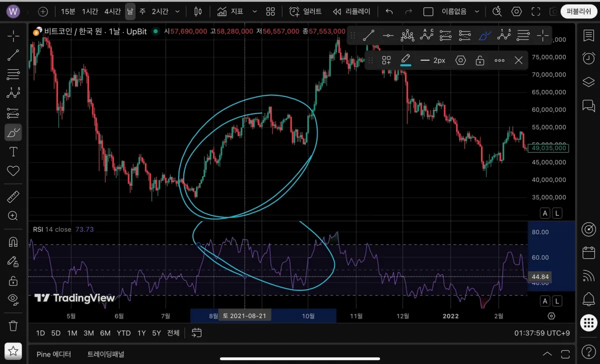
Task: Delete drawings with trash icon
Action: (x=13, y=326)
